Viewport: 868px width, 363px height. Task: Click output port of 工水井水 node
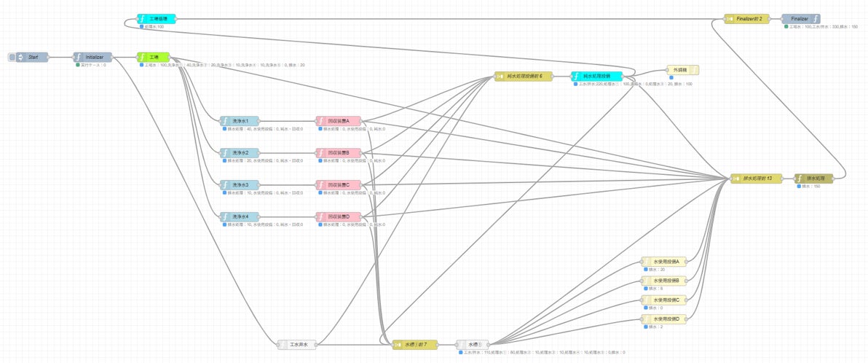pos(317,345)
